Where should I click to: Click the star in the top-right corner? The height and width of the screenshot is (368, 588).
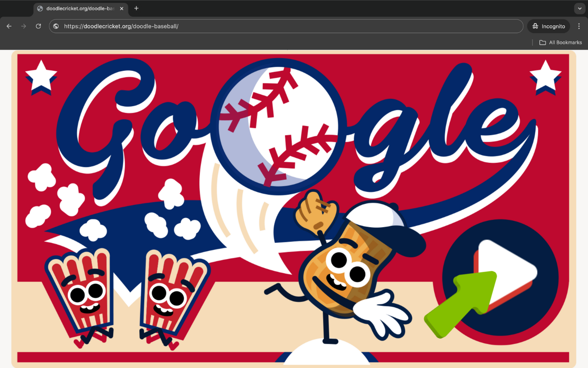[x=545, y=76]
